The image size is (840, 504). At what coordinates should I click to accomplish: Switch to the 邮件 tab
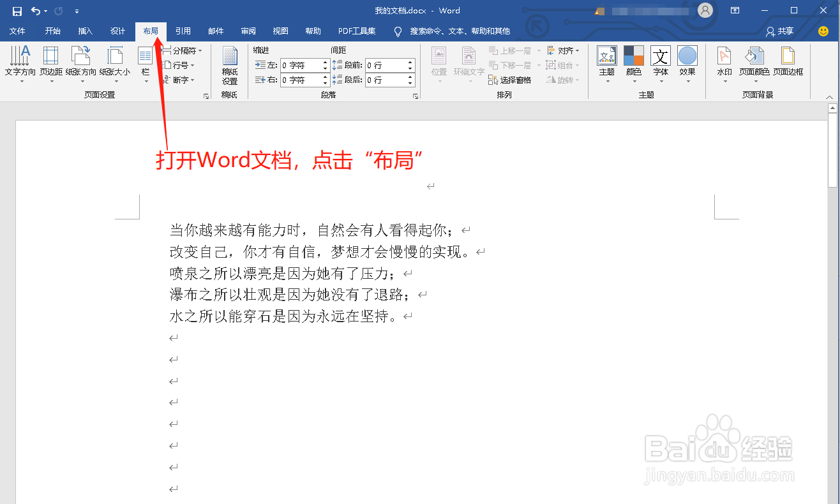(x=216, y=31)
